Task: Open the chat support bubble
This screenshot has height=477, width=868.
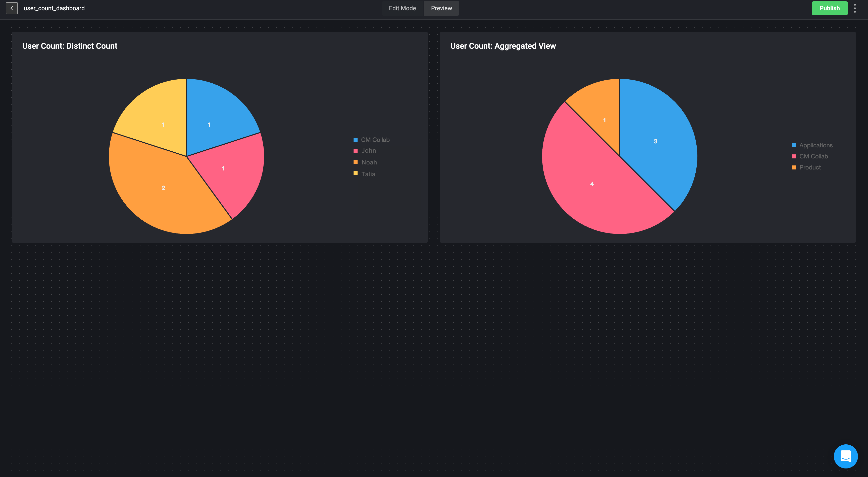Action: tap(845, 456)
